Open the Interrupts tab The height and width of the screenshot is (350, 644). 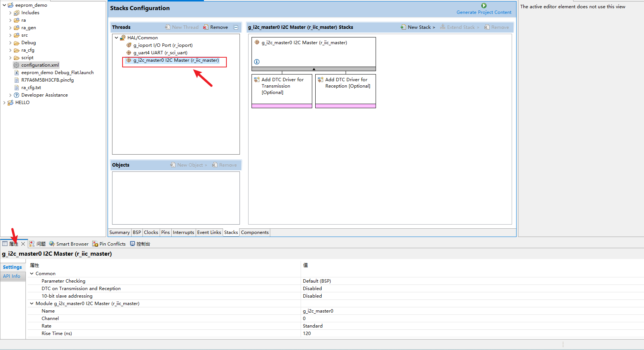coord(183,232)
